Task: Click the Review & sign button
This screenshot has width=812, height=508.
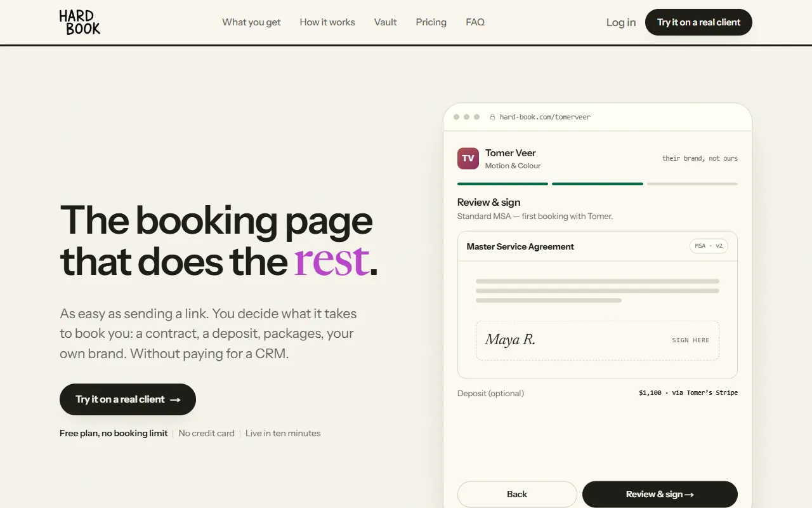Action: coord(660,494)
